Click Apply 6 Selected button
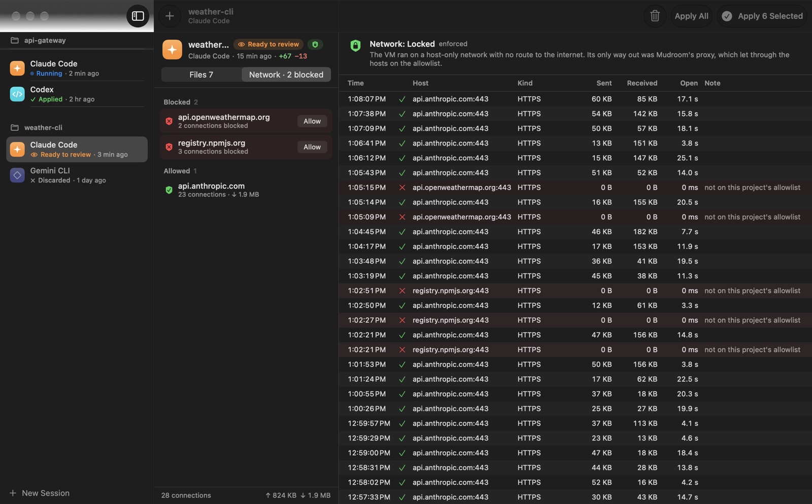812x504 pixels. pyautogui.click(x=762, y=16)
